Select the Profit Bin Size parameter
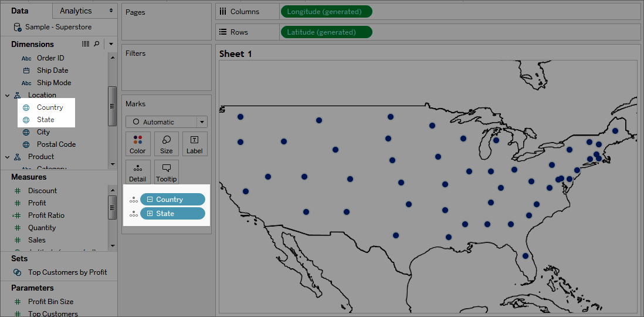Image resolution: width=644 pixels, height=317 pixels. (x=50, y=302)
